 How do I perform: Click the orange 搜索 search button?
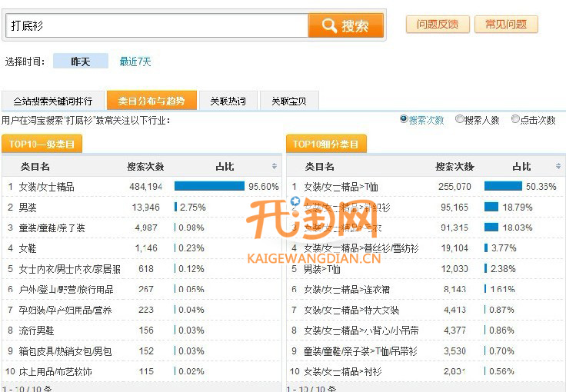(345, 25)
